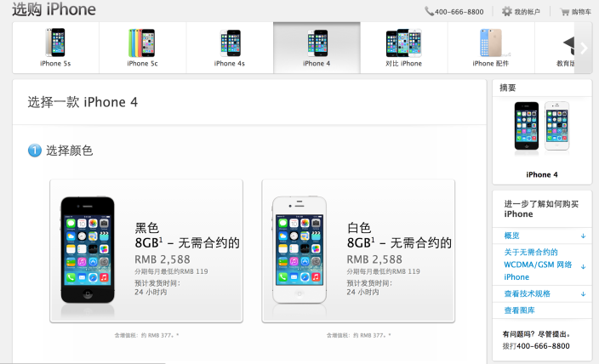Advance the product strip with right arrow
The image size is (599, 364).
tap(584, 48)
